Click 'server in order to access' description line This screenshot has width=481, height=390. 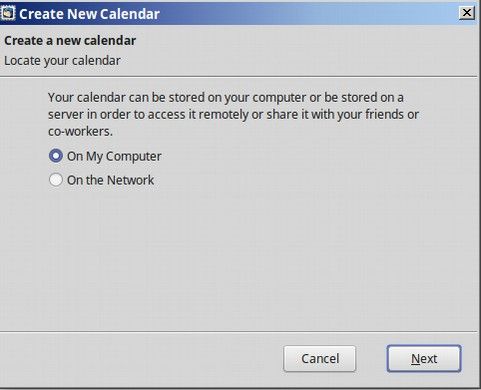(x=233, y=114)
